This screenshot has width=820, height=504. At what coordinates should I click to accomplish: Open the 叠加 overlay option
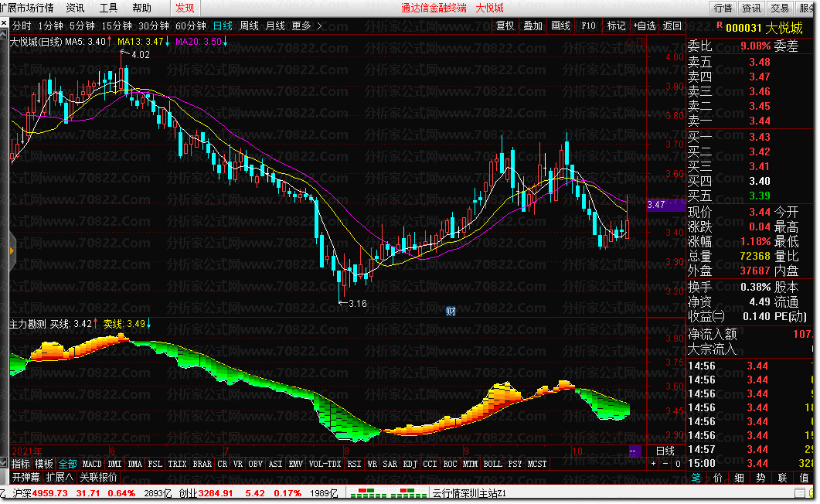(x=533, y=26)
